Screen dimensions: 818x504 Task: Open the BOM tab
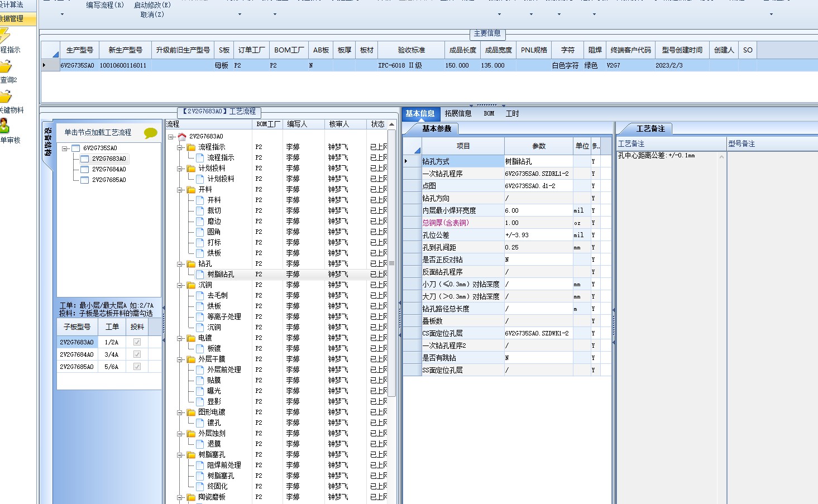[489, 113]
